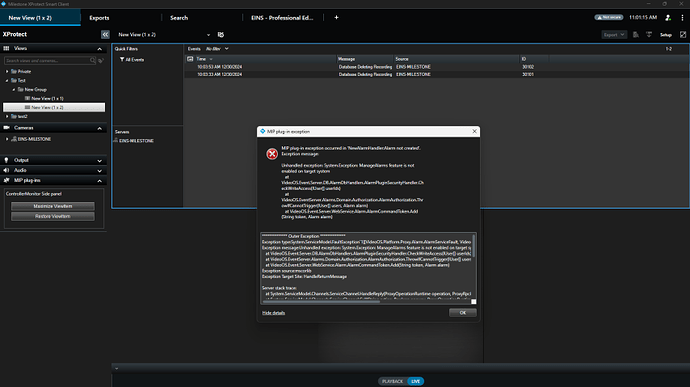Click the horizontal scrollbar in exception details
The image size is (690, 387).
coord(321,302)
